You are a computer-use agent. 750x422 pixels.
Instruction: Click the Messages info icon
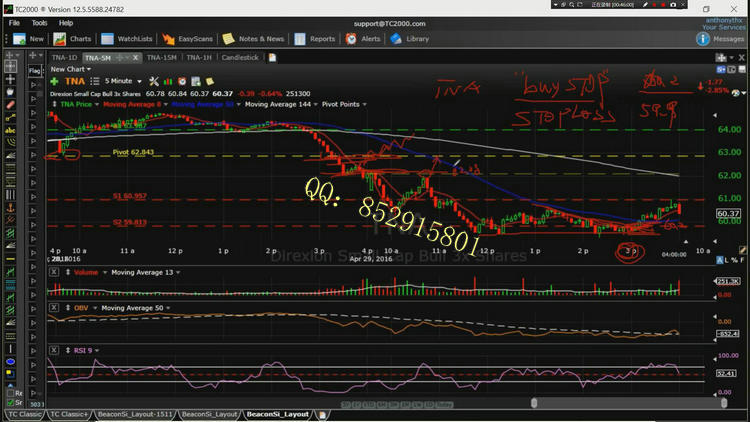click(703, 39)
